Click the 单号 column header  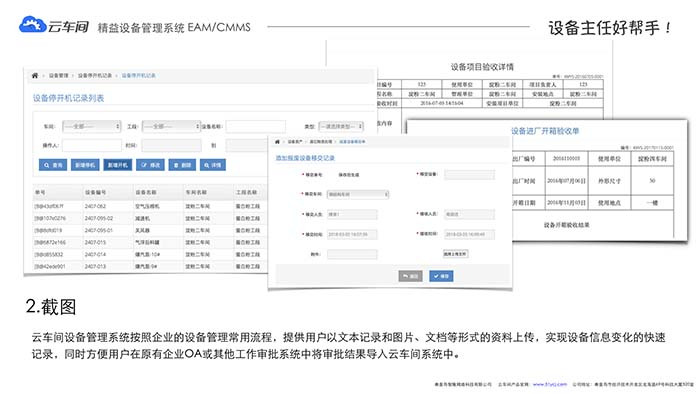40,192
